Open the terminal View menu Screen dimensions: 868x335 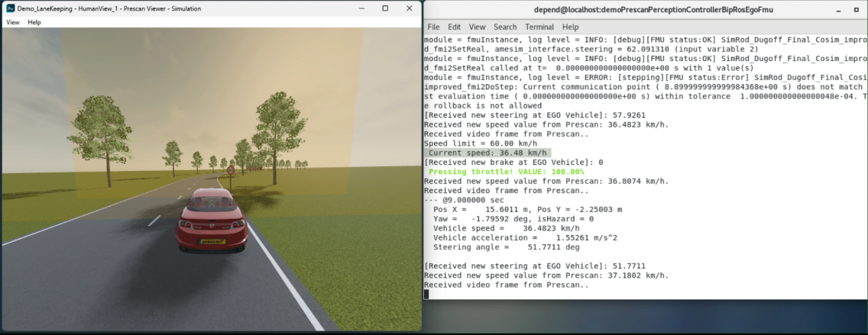pos(477,27)
